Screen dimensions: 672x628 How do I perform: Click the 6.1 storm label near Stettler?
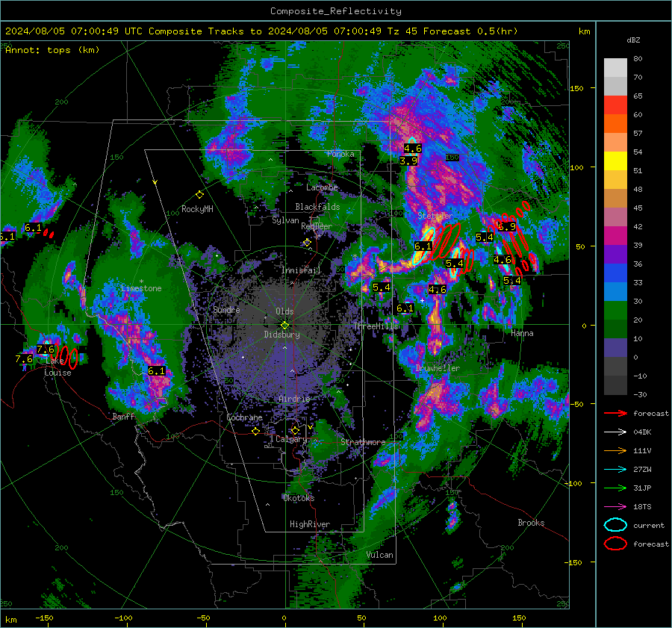[x=423, y=246]
